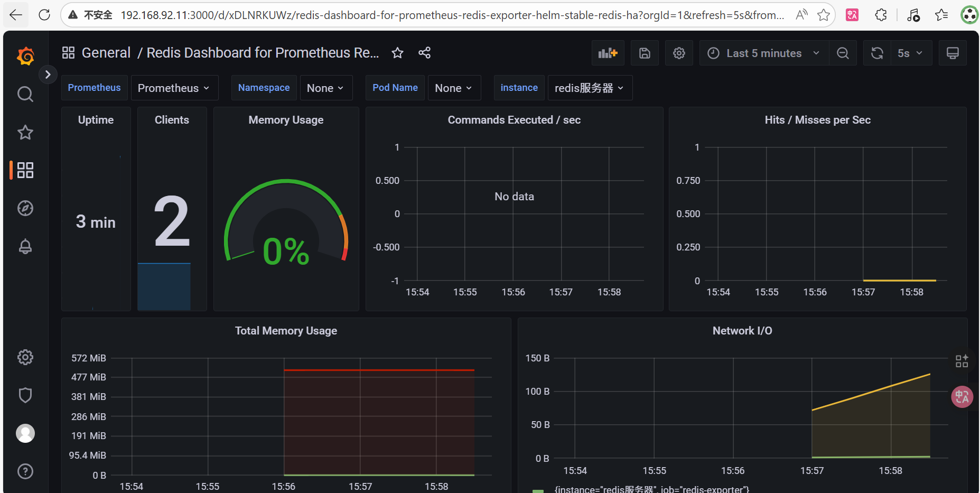
Task: Click the browser read aloud icon
Action: tap(801, 15)
